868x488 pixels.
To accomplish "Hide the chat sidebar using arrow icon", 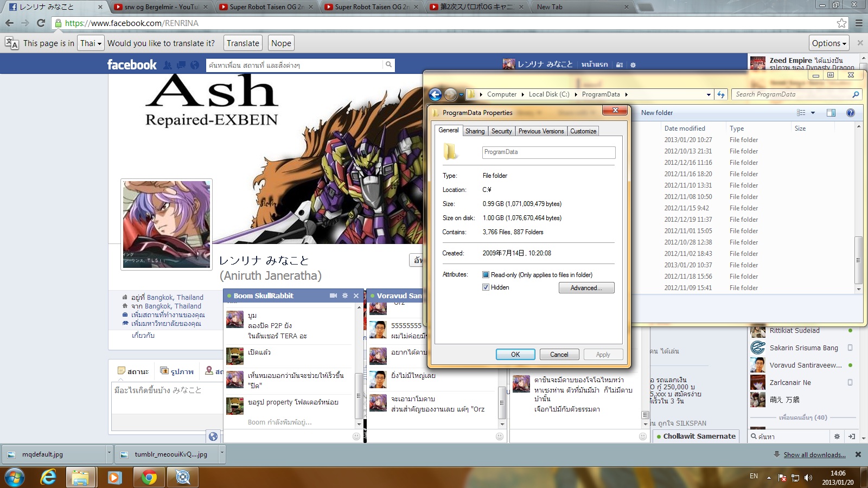I will (852, 436).
